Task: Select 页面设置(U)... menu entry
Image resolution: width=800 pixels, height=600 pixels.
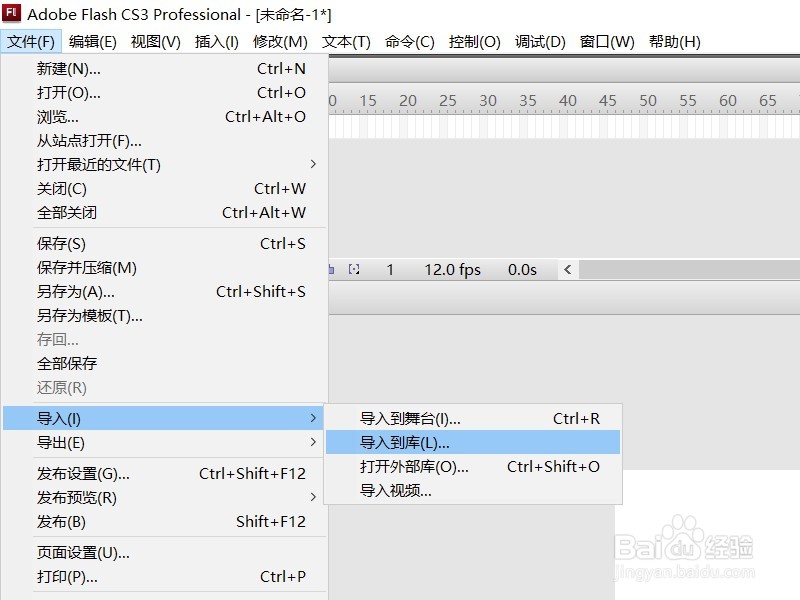Action: click(164, 553)
